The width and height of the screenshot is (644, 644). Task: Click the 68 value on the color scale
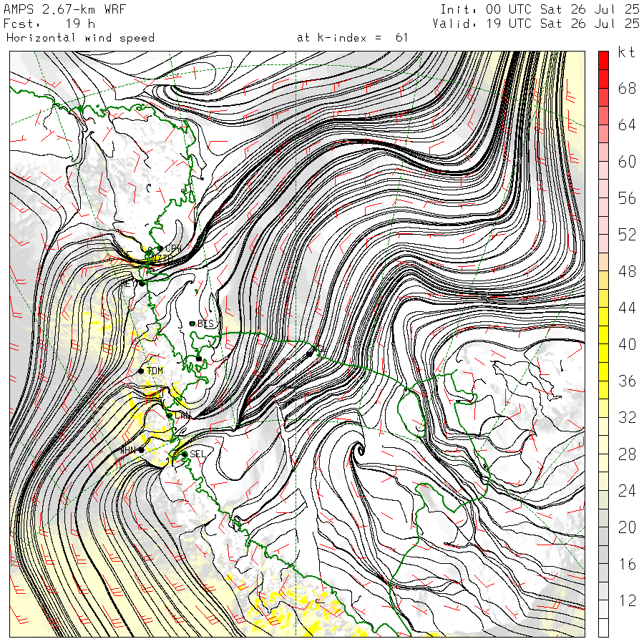click(627, 88)
